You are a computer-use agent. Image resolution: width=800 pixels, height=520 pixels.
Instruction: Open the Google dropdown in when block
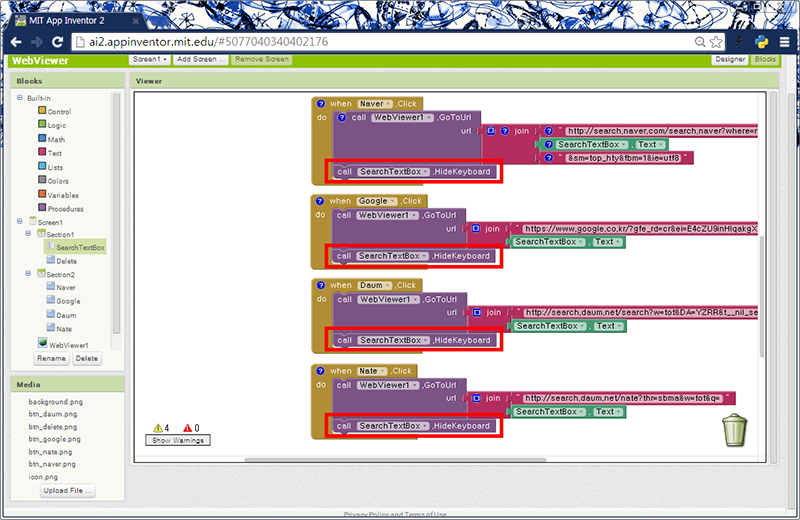point(377,201)
